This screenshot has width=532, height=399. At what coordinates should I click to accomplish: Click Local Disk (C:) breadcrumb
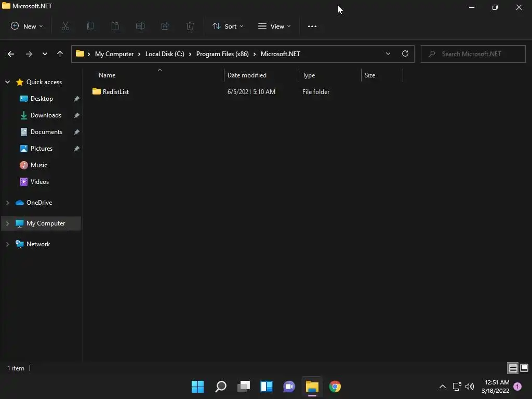165,54
